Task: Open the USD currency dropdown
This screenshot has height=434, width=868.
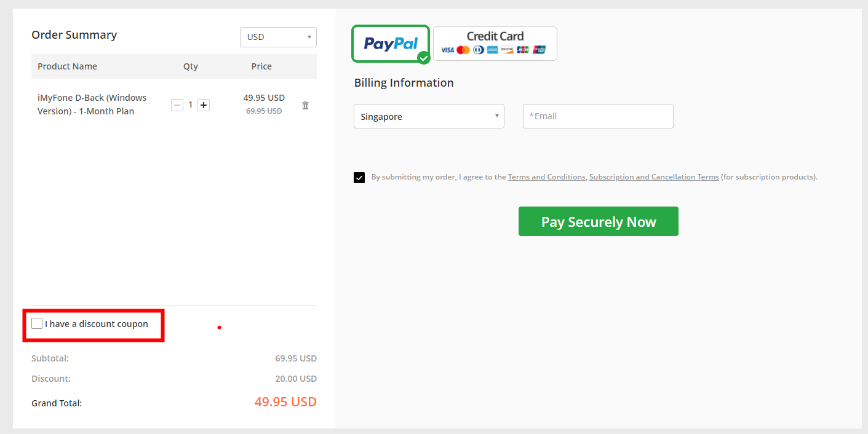Action: pyautogui.click(x=278, y=37)
